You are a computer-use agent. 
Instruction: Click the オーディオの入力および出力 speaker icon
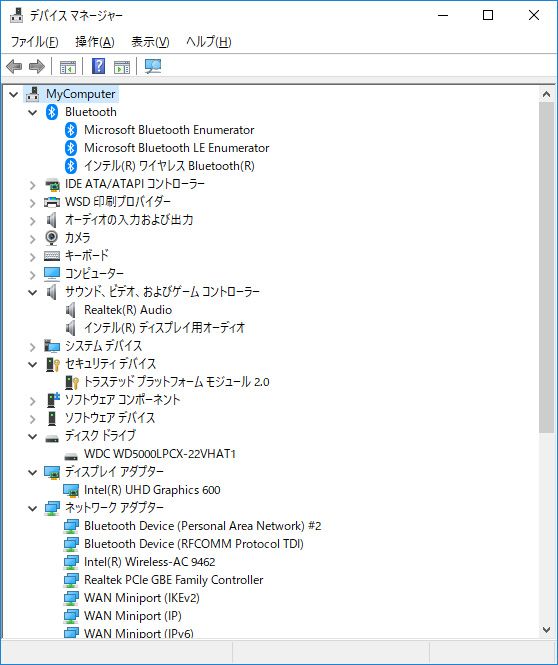[x=51, y=220]
